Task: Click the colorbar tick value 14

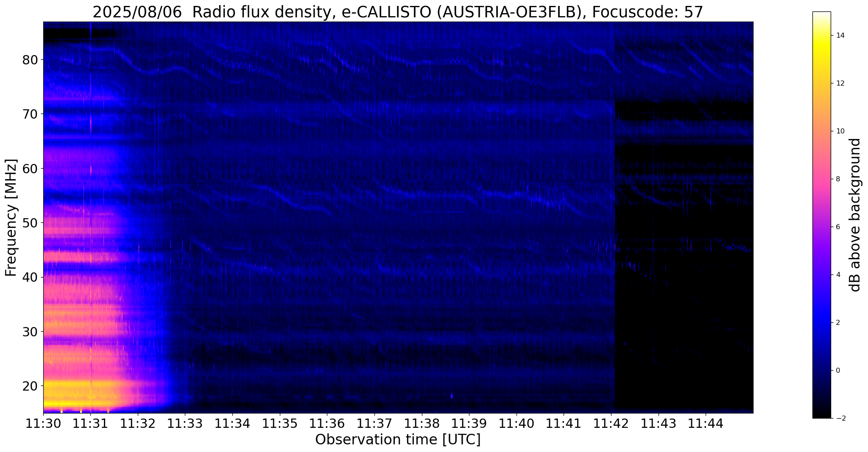Action: (839, 36)
